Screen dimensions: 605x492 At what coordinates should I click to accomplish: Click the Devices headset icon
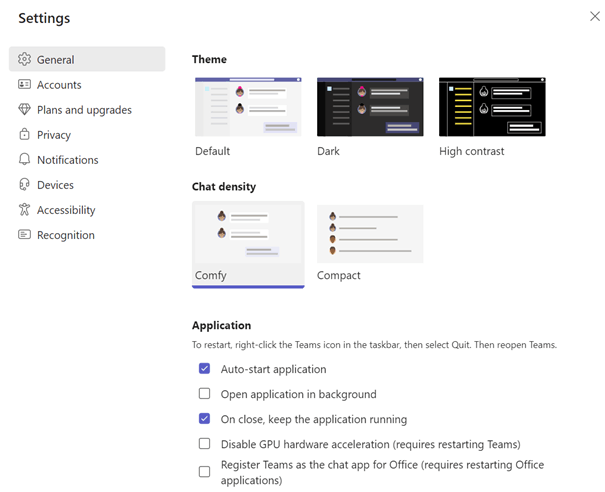(24, 184)
